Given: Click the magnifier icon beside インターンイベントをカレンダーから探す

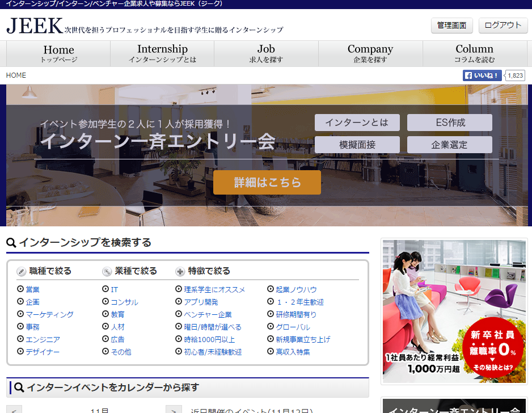Looking at the screenshot, I should (19, 387).
